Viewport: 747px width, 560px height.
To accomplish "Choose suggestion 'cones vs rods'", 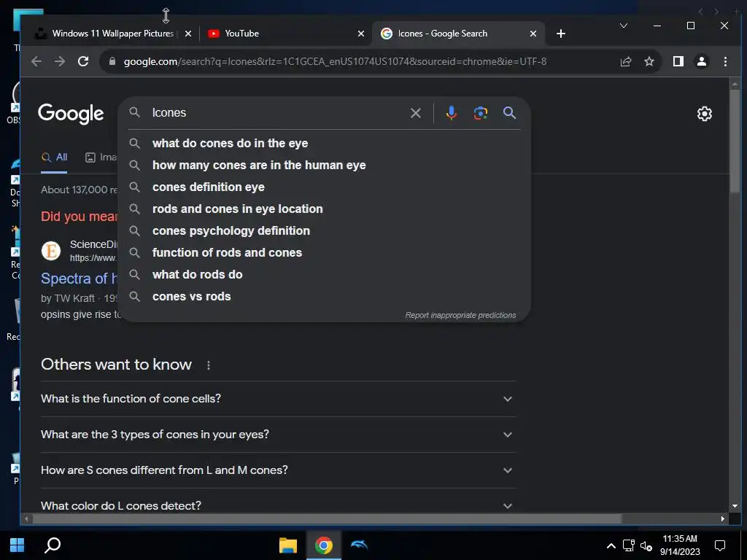I will pyautogui.click(x=325, y=297).
